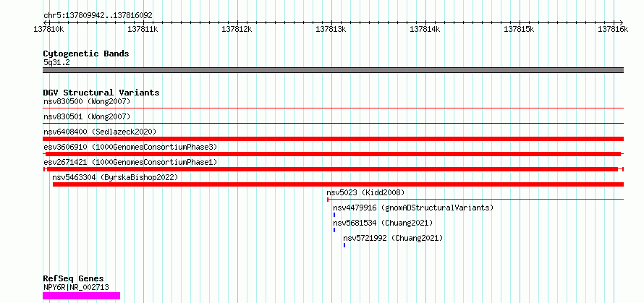The image size is (644, 303).
Task: Click the thin blue nsv830501 variant line
Action: click(333, 123)
